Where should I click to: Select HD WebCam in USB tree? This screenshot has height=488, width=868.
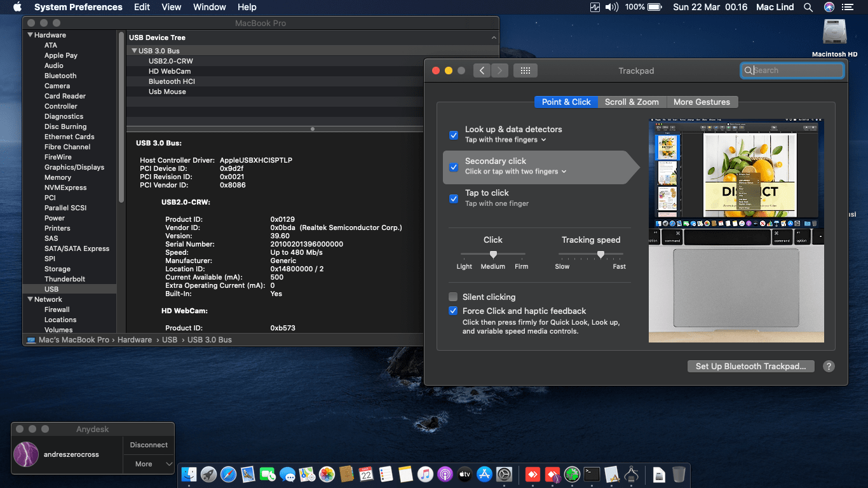pyautogui.click(x=170, y=71)
